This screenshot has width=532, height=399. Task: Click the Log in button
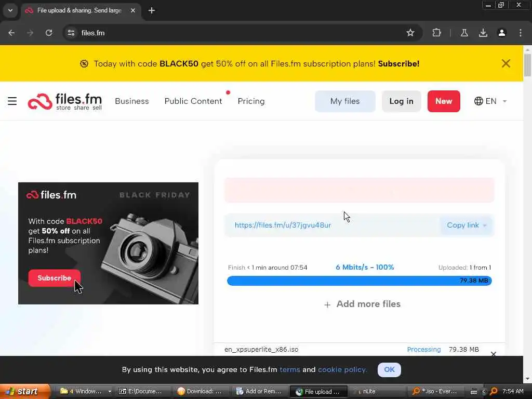(402, 101)
